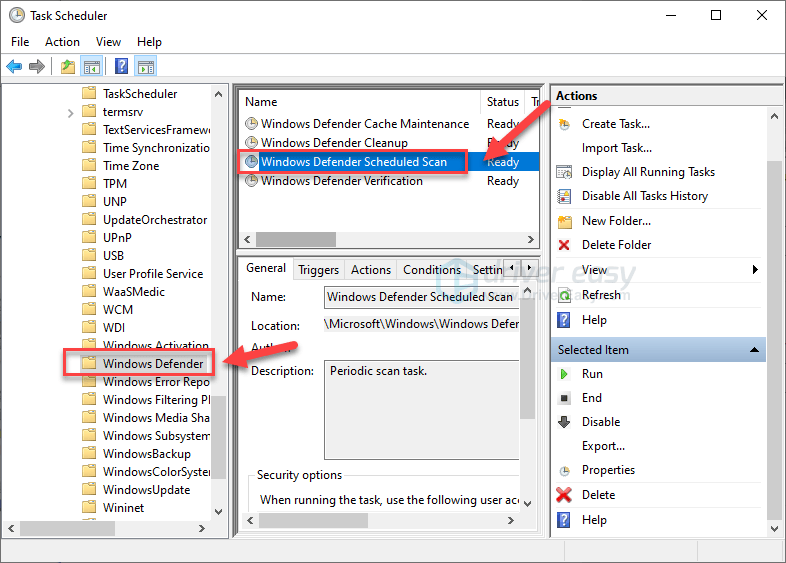
Task: Click Export... under Selected Item
Action: pyautogui.click(x=603, y=446)
